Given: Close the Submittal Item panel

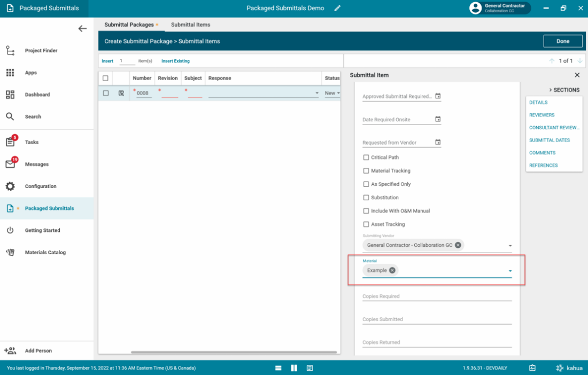Looking at the screenshot, I should tap(577, 75).
